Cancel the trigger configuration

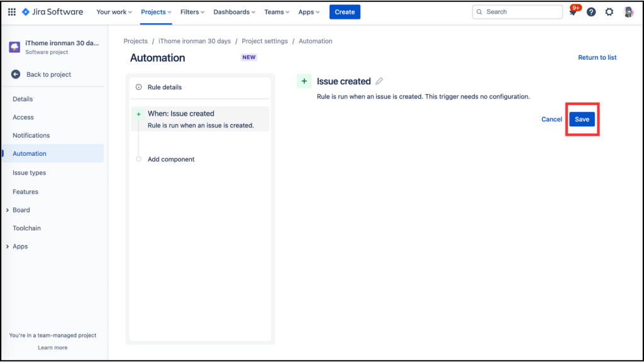(551, 119)
